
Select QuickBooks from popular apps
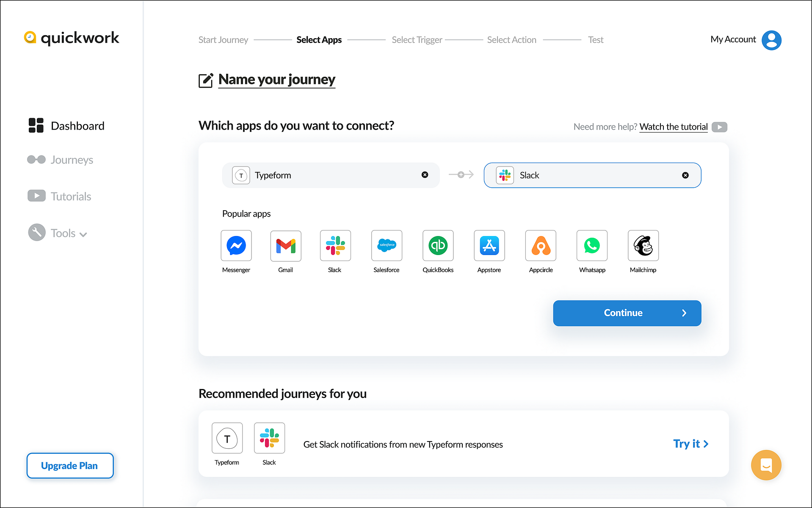click(438, 245)
